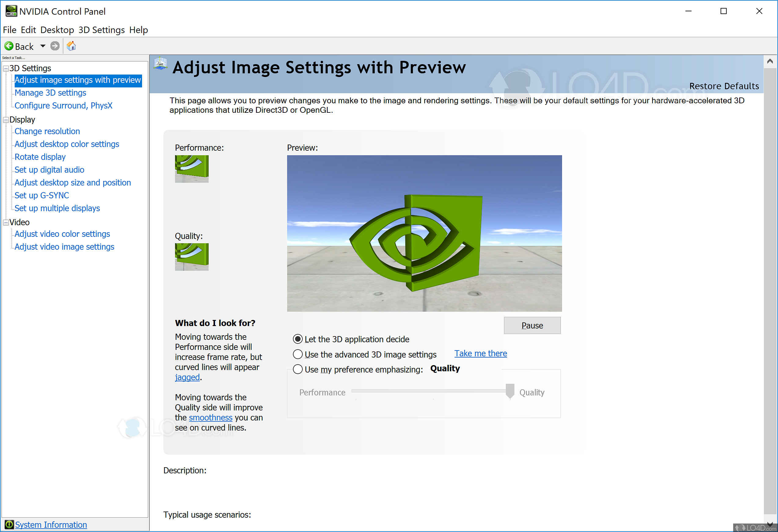The image size is (778, 532).
Task: Select Let the 3D application decide
Action: (298, 339)
